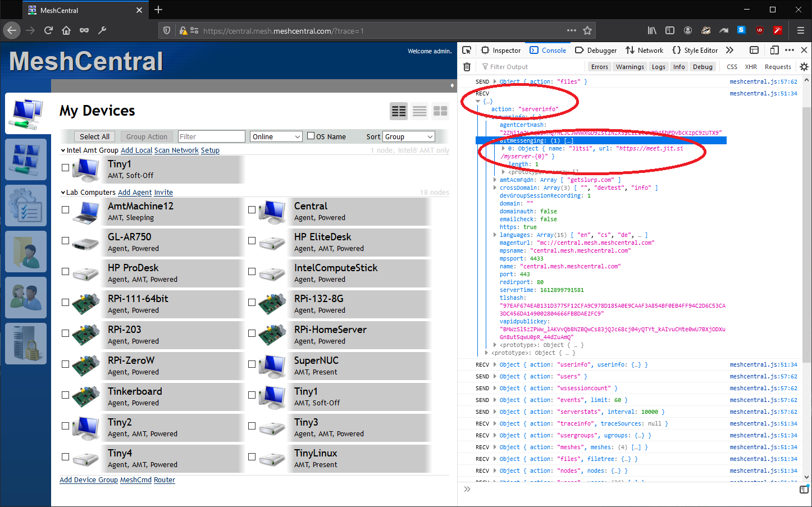Viewport: 812px width, 507px height.
Task: Click Add Device Group link
Action: [89, 480]
